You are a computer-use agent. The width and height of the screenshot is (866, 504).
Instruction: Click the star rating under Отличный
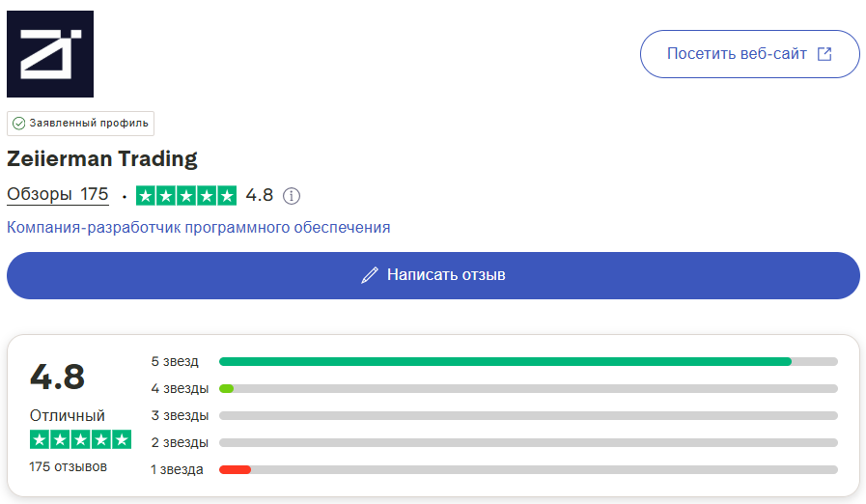coord(81,440)
